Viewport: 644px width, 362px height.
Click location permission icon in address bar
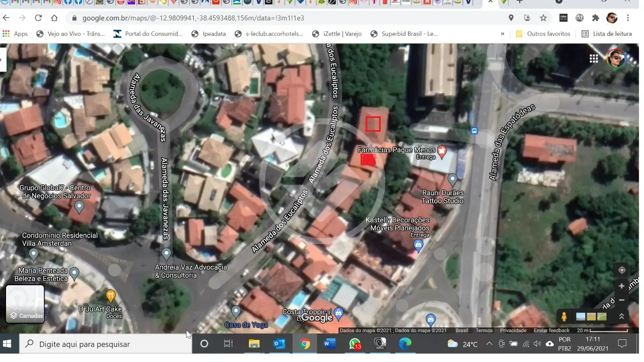(x=511, y=18)
